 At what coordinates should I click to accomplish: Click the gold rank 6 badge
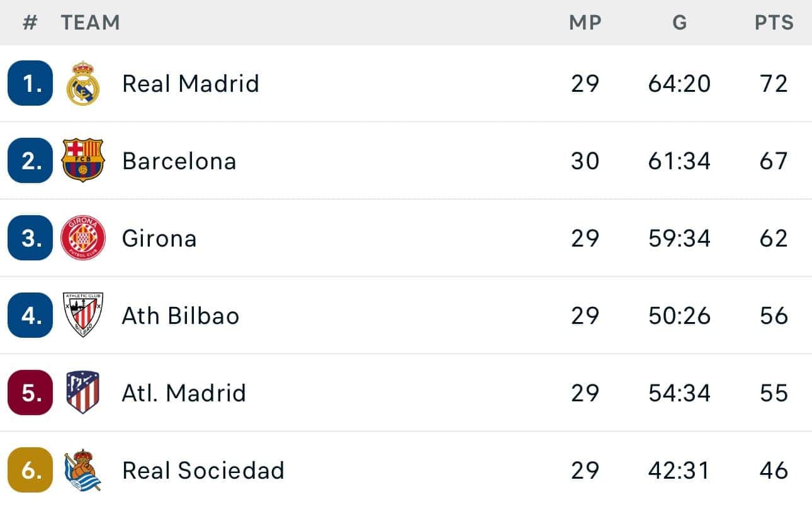(x=30, y=470)
